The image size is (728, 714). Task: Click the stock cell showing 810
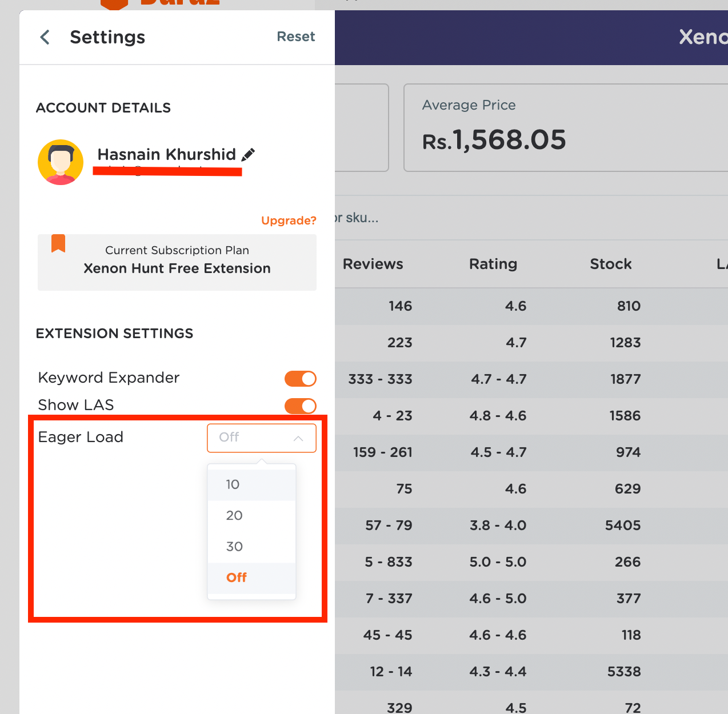(x=629, y=306)
